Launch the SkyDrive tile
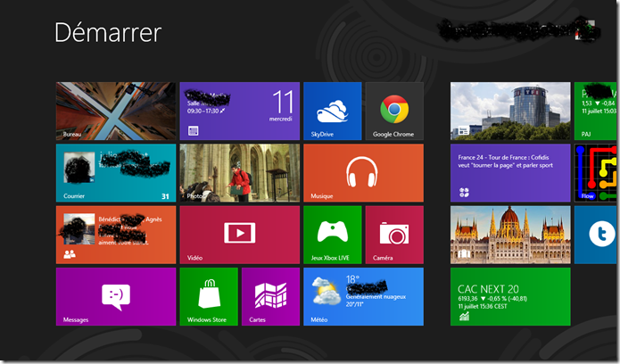 coord(333,112)
